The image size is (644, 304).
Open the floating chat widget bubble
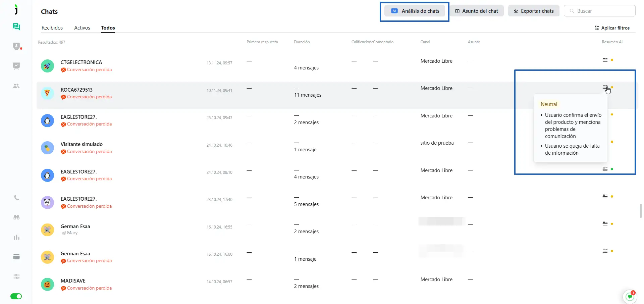pos(630,297)
